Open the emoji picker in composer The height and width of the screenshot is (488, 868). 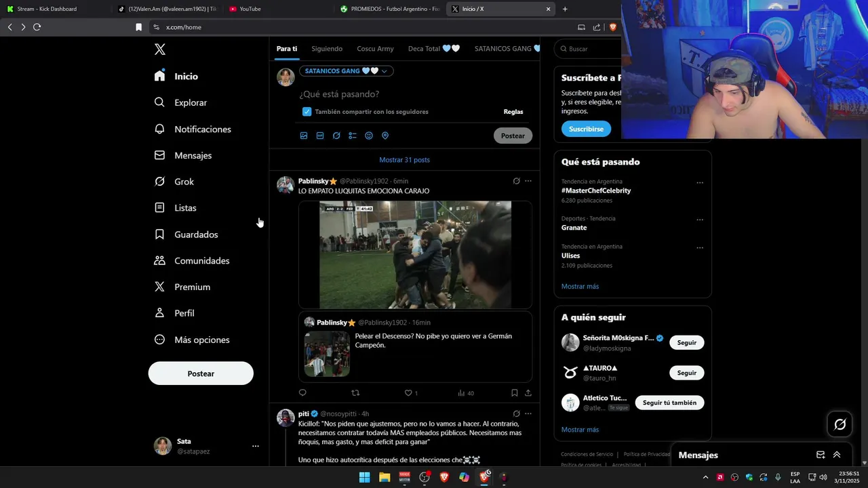[369, 136]
